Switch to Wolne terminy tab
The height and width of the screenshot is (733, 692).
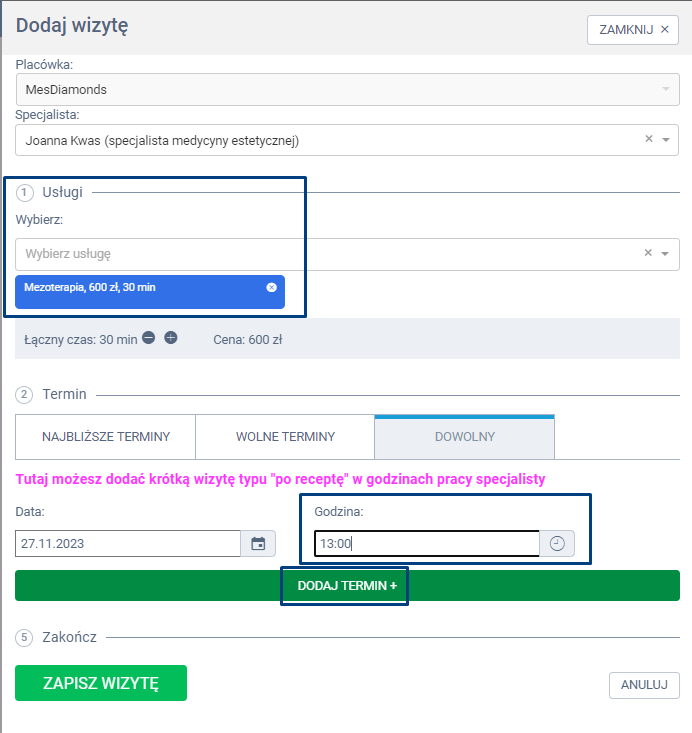tap(285, 437)
